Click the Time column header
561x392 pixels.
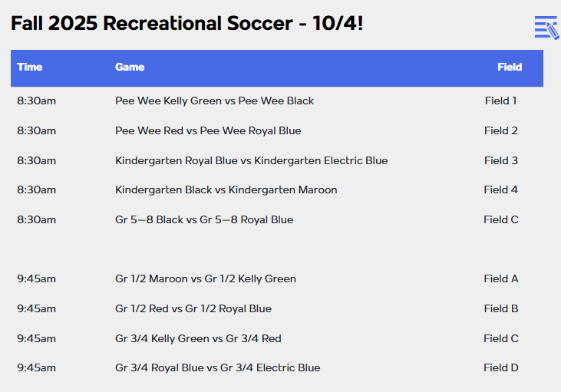[30, 67]
